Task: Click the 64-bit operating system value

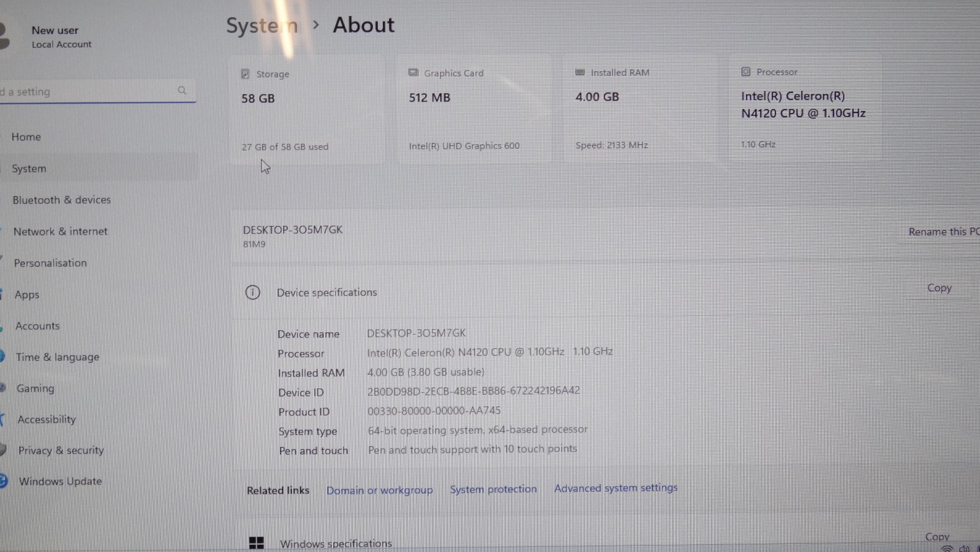Action: [478, 430]
